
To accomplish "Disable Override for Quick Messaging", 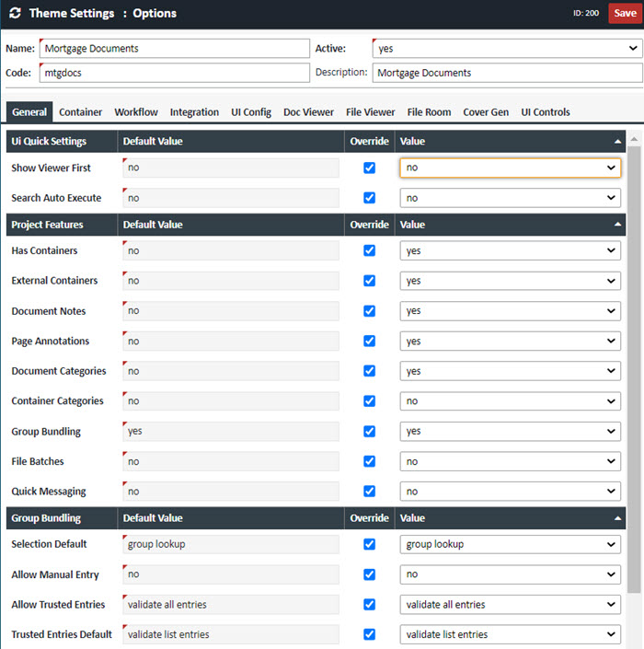I will click(x=369, y=492).
